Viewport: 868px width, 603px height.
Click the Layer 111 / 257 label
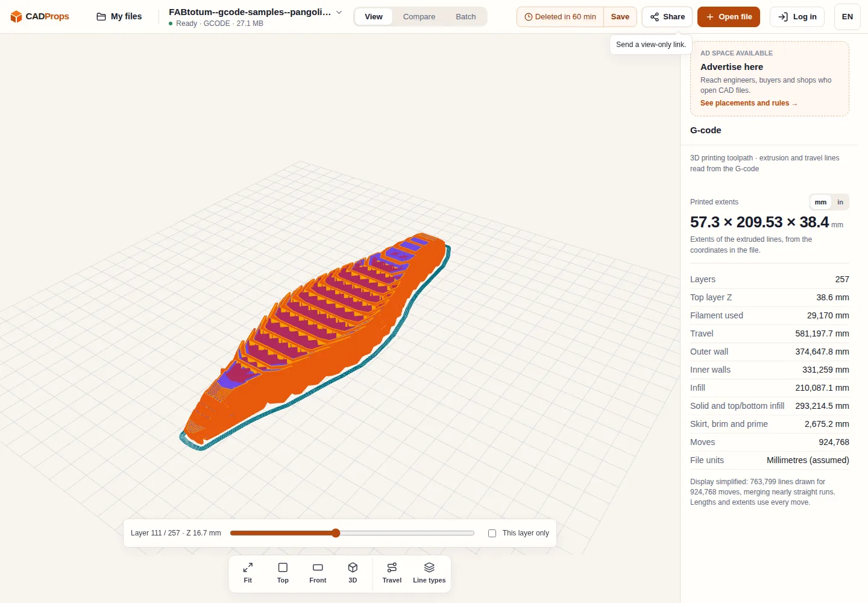[176, 533]
